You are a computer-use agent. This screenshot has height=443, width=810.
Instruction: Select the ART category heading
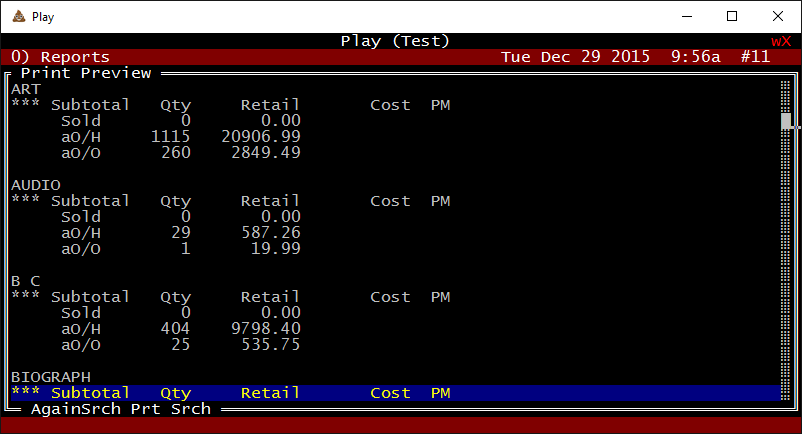click(x=26, y=89)
